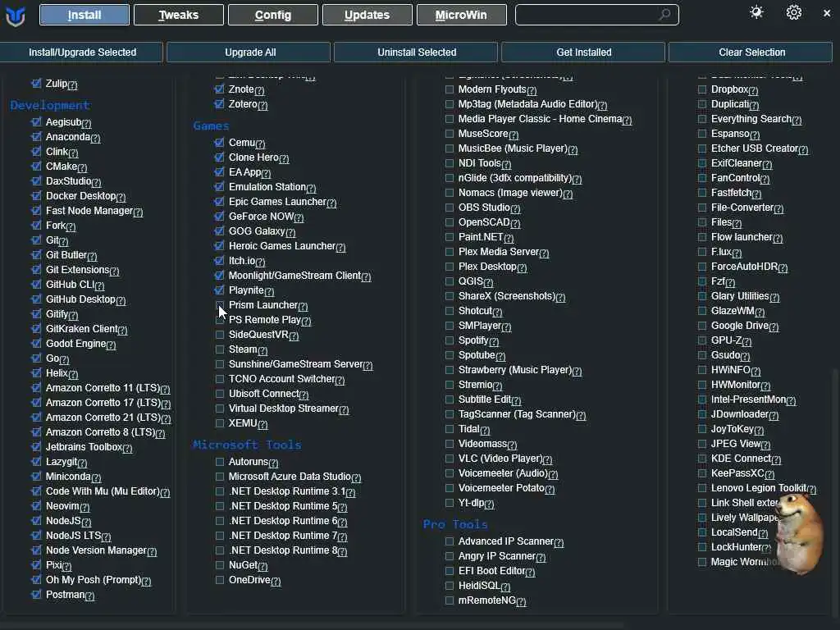Click the Etcher USB Creator label
Screen dimensions: 840x630
(755, 148)
